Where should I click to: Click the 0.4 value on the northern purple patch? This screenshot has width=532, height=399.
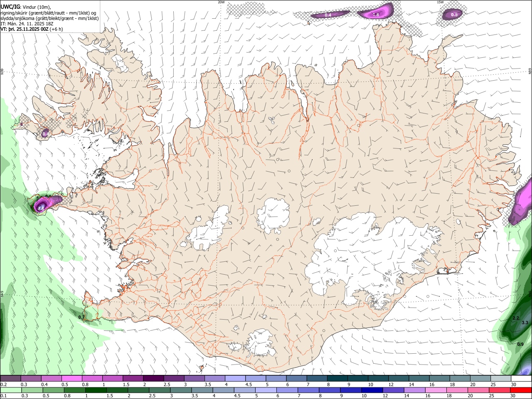coord(328,15)
